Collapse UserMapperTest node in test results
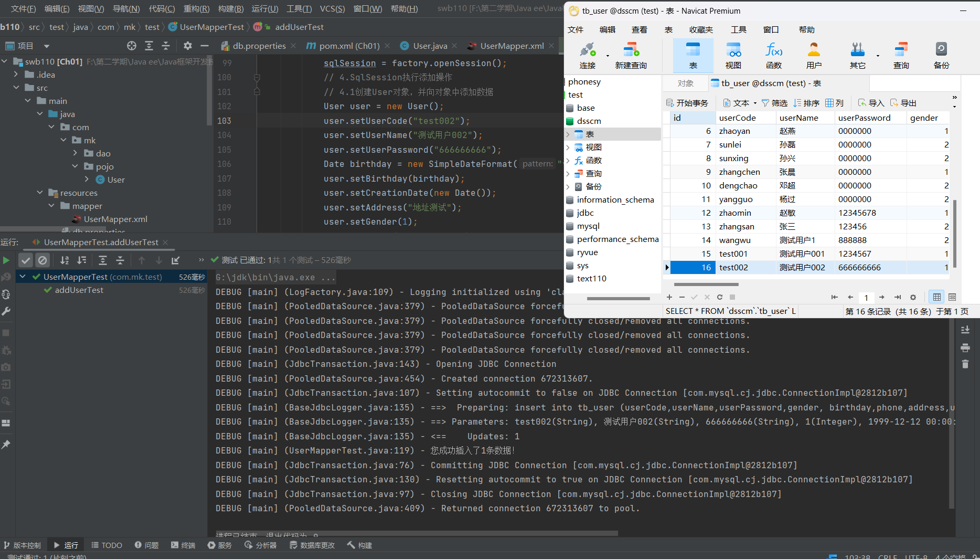 pyautogui.click(x=23, y=277)
